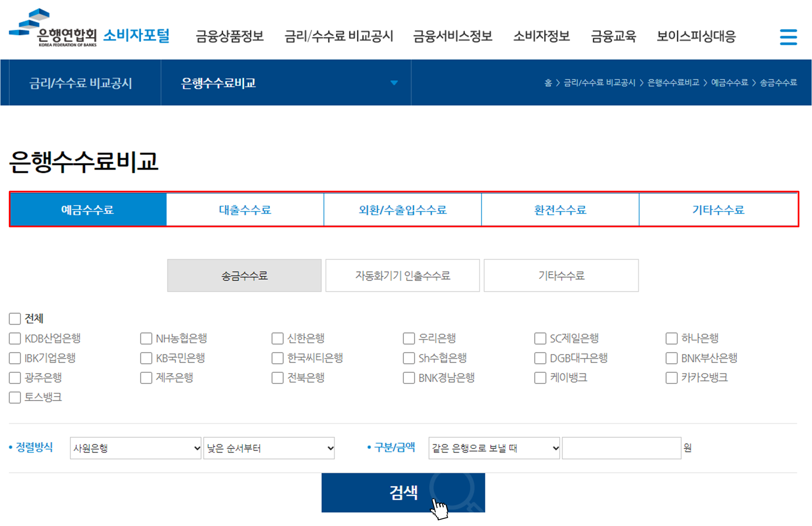Click the 금리/수수료 비교공시 blue bar heading
The height and width of the screenshot is (526, 812).
81,83
